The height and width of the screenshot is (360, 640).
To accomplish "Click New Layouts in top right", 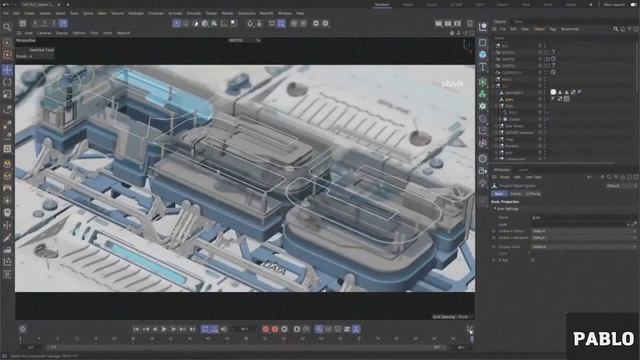I will coord(614,4).
